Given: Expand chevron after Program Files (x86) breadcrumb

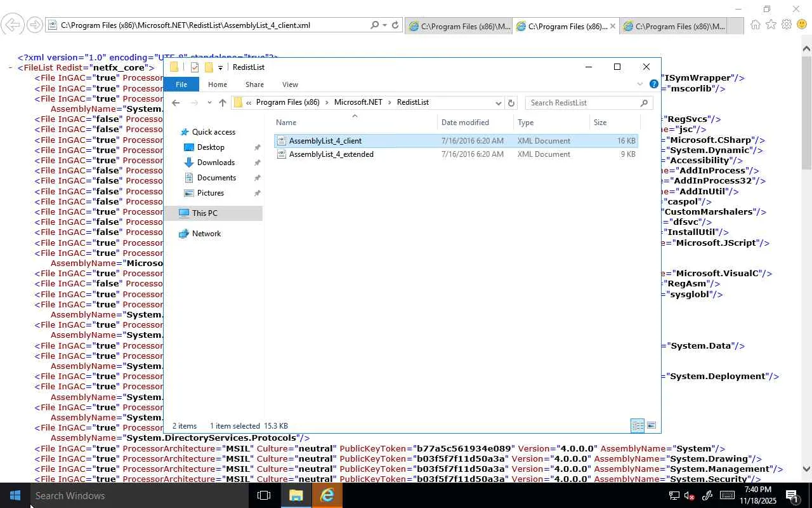Looking at the screenshot, I should pyautogui.click(x=327, y=103).
